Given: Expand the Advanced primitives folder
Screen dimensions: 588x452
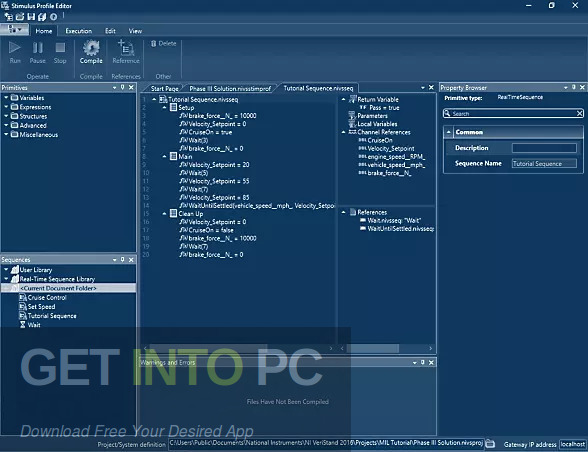Looking at the screenshot, I should pos(6,125).
